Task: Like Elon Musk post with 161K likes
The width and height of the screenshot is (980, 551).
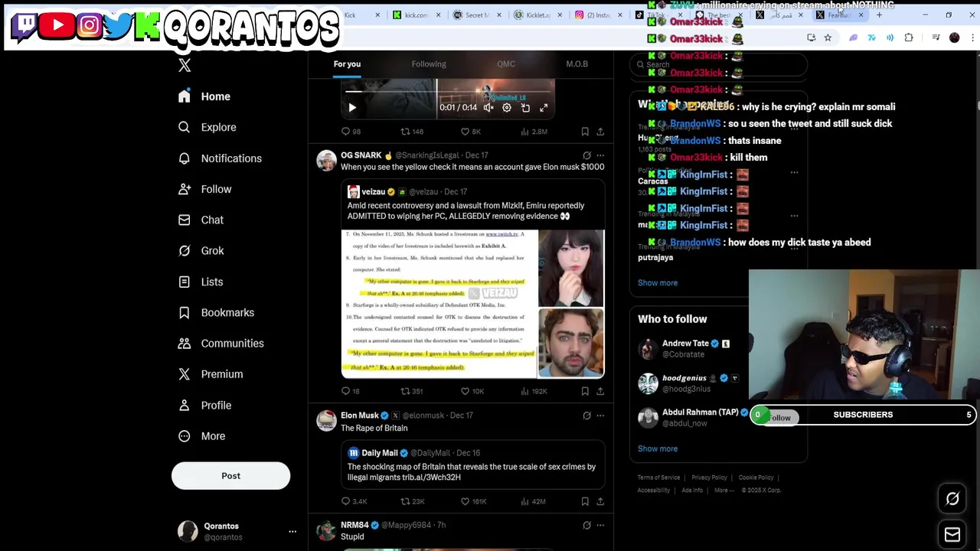Action: pyautogui.click(x=473, y=501)
